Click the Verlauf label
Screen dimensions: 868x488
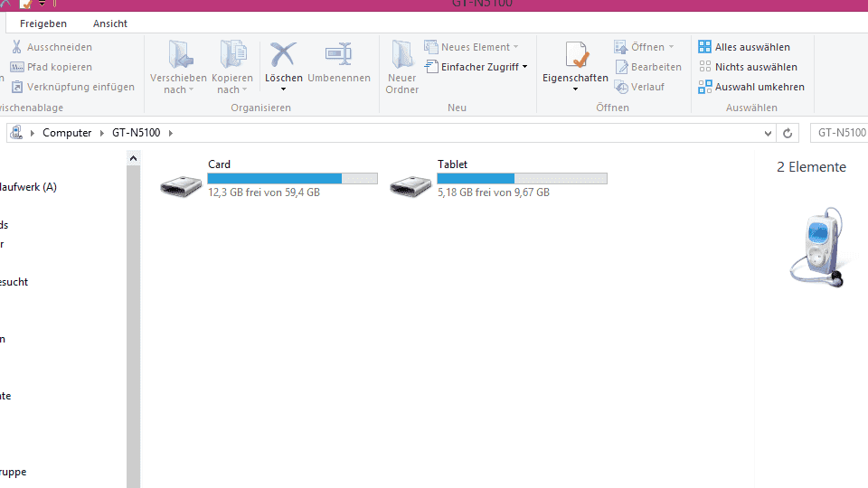647,87
